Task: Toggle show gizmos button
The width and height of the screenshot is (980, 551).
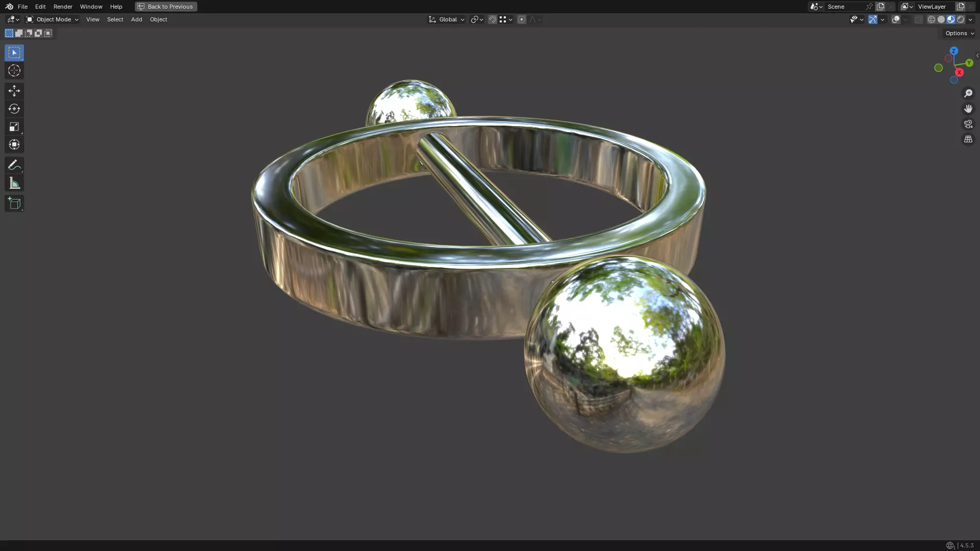Action: pyautogui.click(x=873, y=19)
